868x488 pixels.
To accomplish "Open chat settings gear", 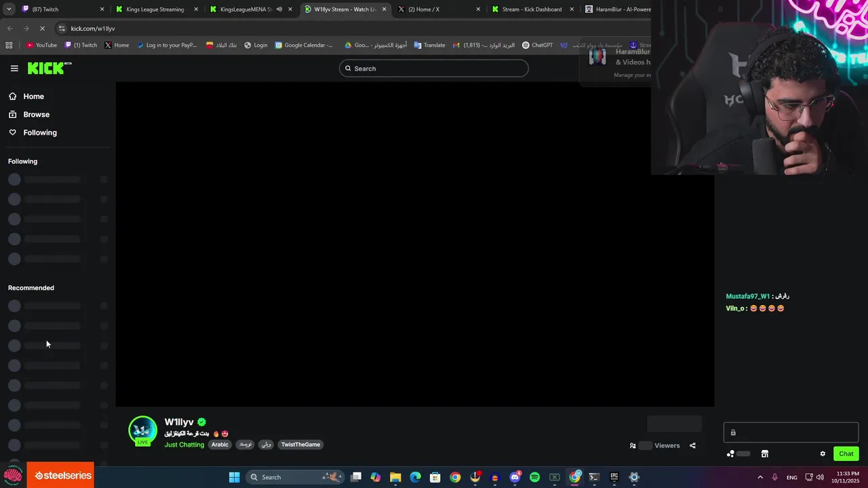I will (x=823, y=453).
